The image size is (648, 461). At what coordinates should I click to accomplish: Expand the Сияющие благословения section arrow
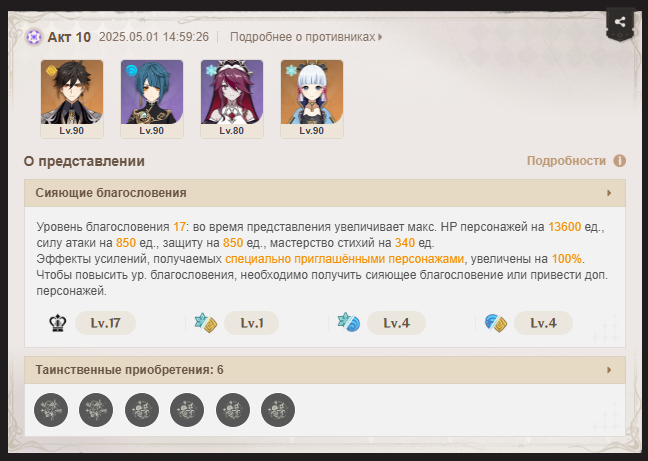point(609,193)
